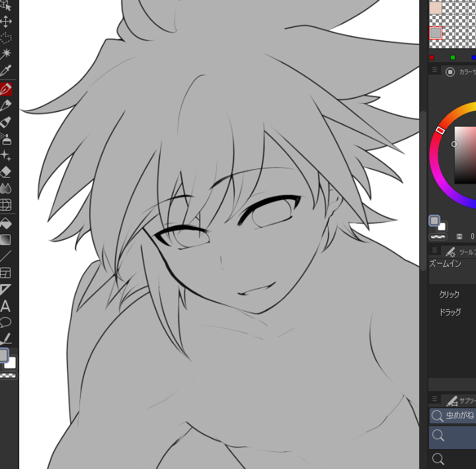The height and width of the screenshot is (469, 476).
Task: Select the Blend tool
Action: (6, 188)
